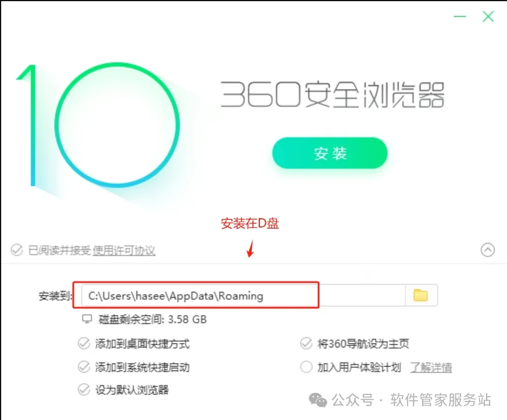
Task: Click into the install path text field
Action: coord(243,295)
